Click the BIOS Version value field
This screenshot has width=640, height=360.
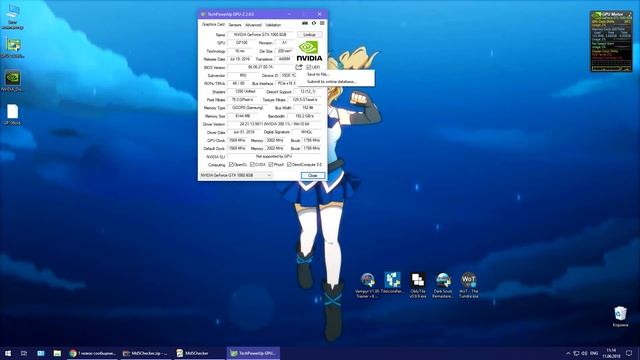260,67
